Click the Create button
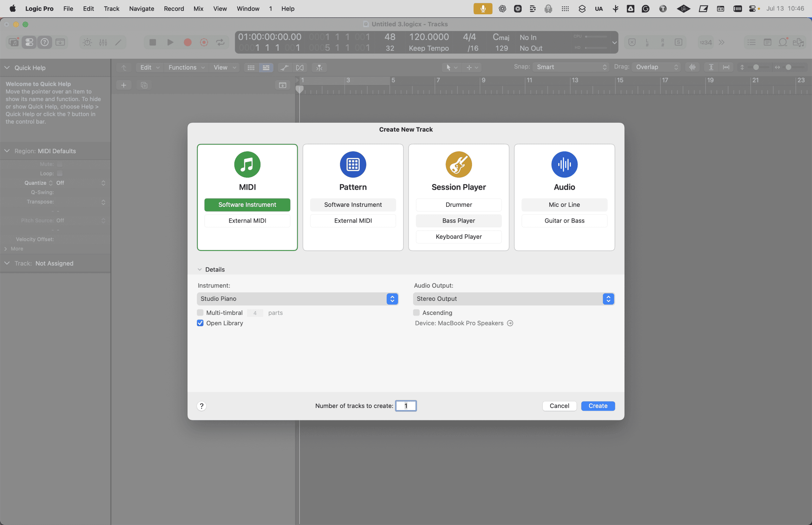The image size is (812, 525). coord(598,406)
